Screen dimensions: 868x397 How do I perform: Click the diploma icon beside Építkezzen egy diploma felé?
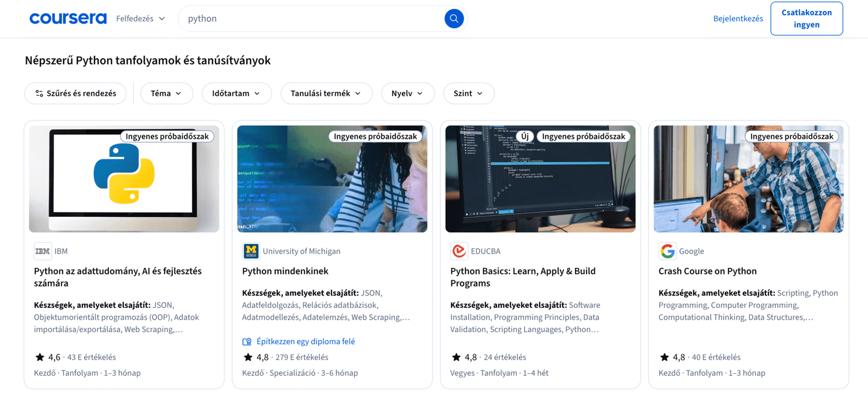pyautogui.click(x=247, y=342)
